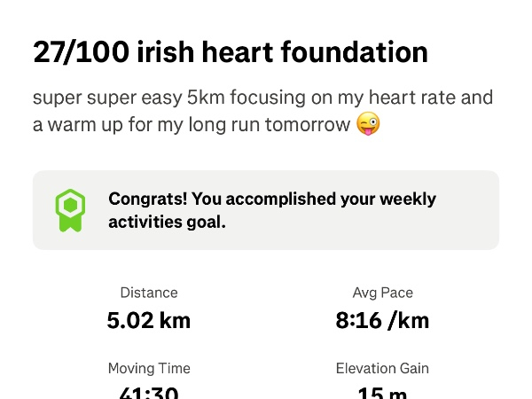Select the 8:16 /km pace value
This screenshot has height=399, width=532.
[x=382, y=320]
